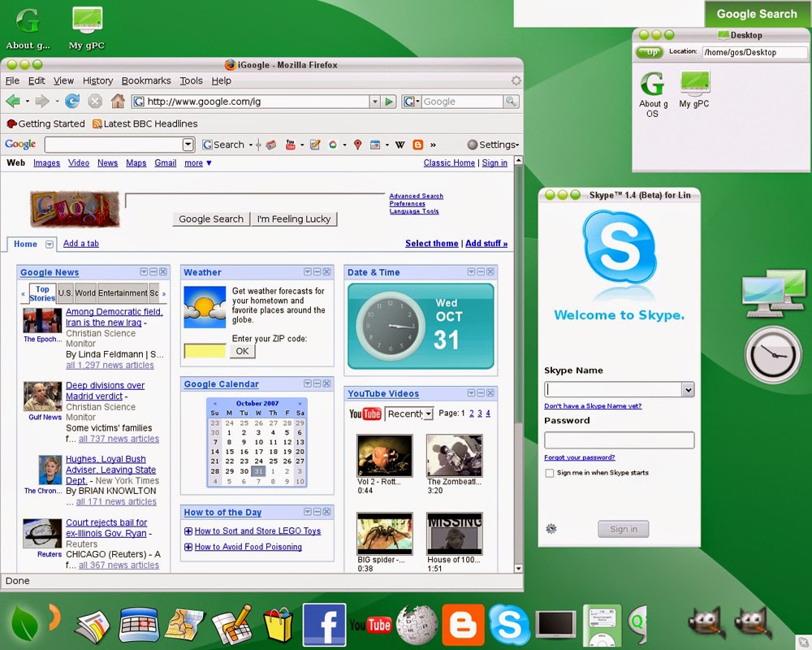Select the Google Maps pin toolbar icon

click(358, 145)
